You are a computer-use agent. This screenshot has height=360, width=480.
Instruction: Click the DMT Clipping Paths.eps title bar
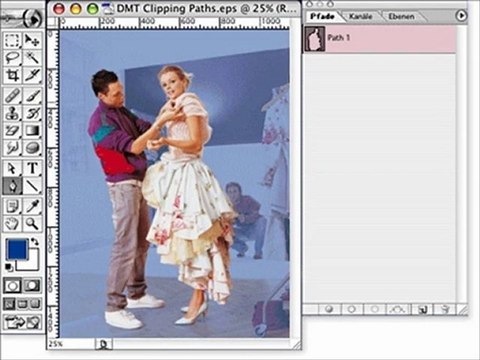click(x=174, y=9)
